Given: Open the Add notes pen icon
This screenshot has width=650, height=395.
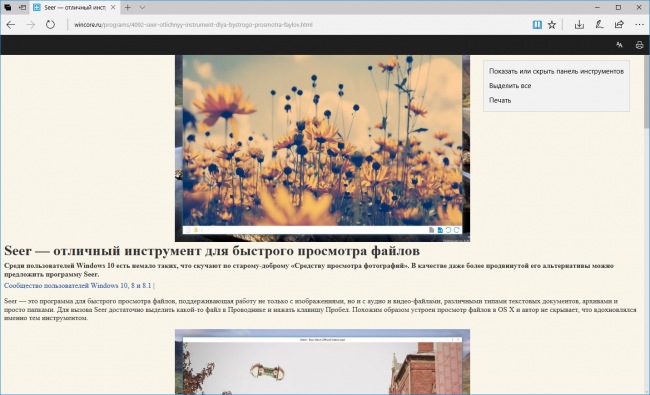Looking at the screenshot, I should click(x=599, y=24).
